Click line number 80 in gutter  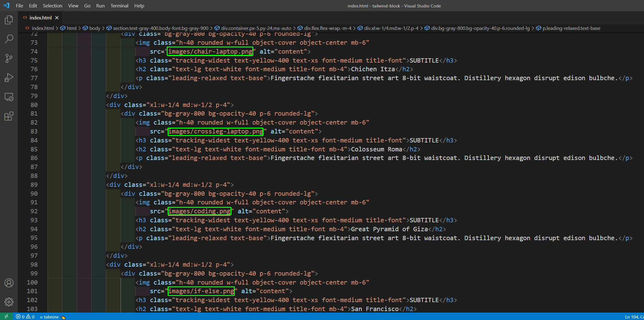coord(34,105)
